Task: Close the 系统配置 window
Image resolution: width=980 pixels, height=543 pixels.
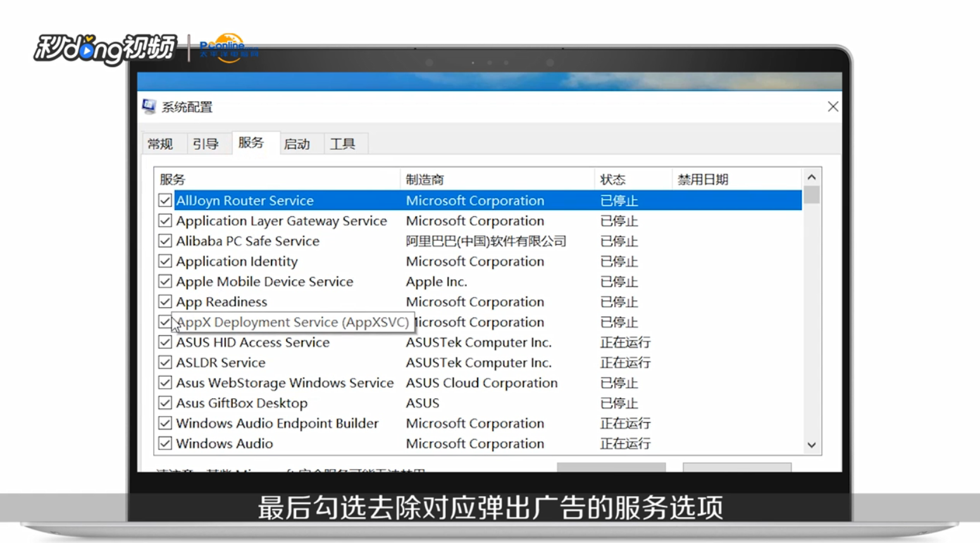Action: pos(833,107)
